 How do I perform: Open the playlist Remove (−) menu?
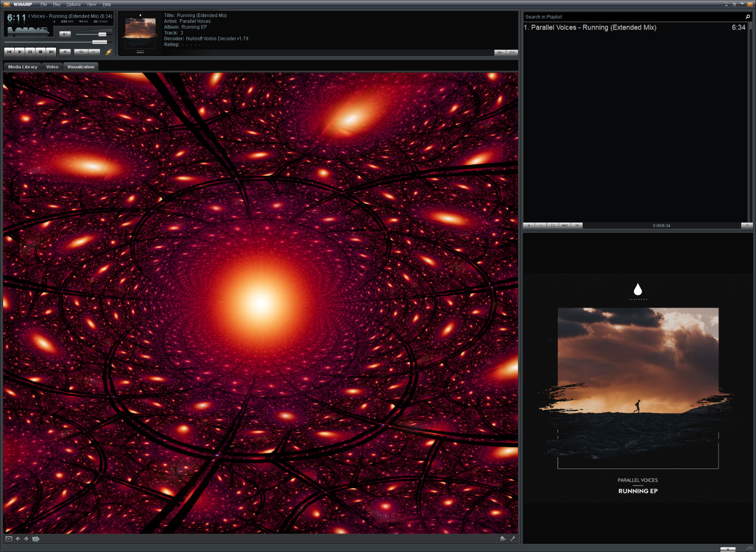[541, 226]
